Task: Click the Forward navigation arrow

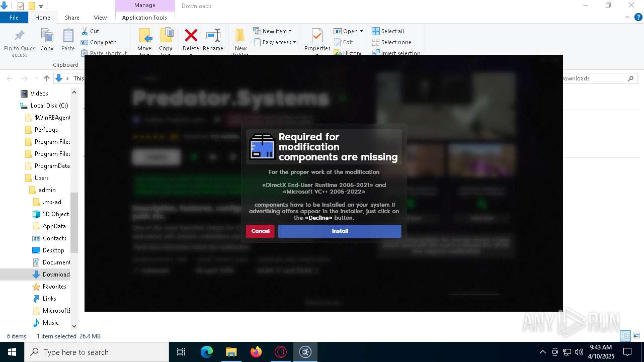Action: coord(24,78)
